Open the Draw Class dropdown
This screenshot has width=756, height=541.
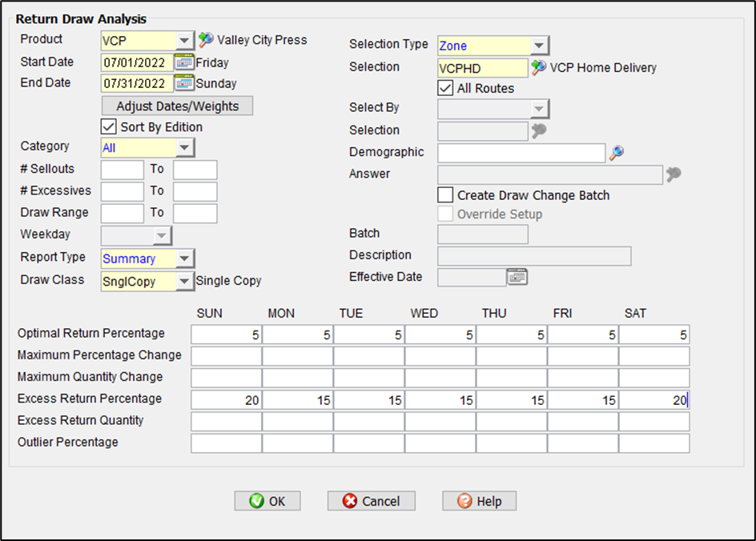click(x=184, y=281)
